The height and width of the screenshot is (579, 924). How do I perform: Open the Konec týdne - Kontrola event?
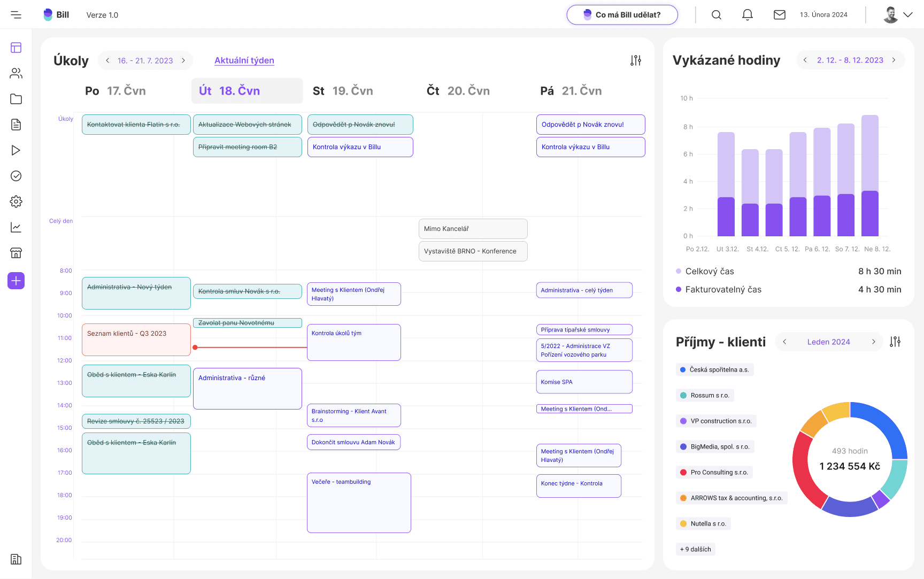(579, 485)
